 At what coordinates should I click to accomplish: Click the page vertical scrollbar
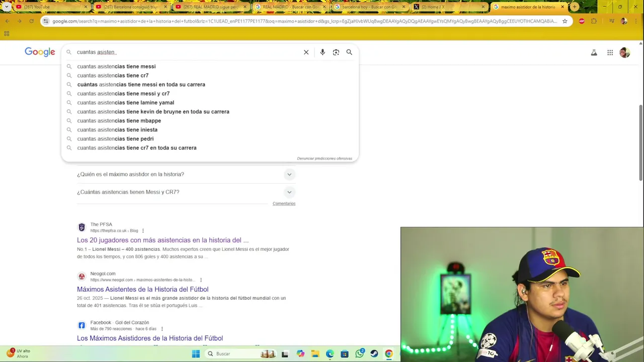(640, 142)
